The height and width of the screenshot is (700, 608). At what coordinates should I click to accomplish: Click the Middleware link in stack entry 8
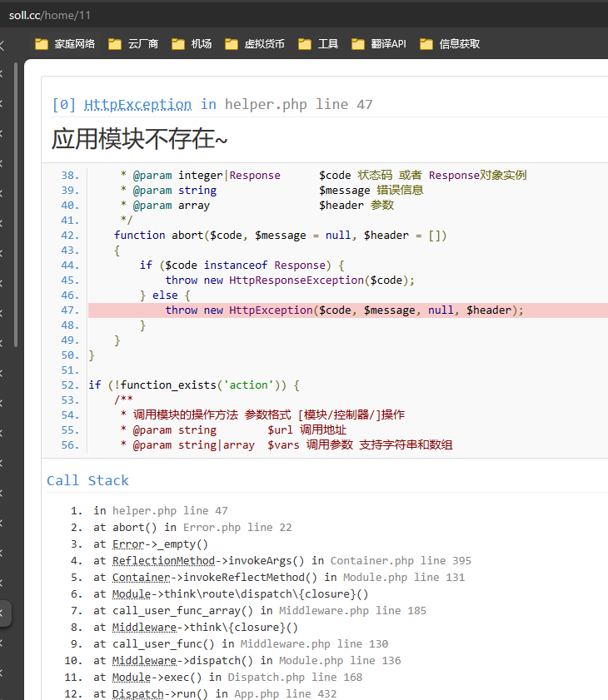click(x=144, y=628)
